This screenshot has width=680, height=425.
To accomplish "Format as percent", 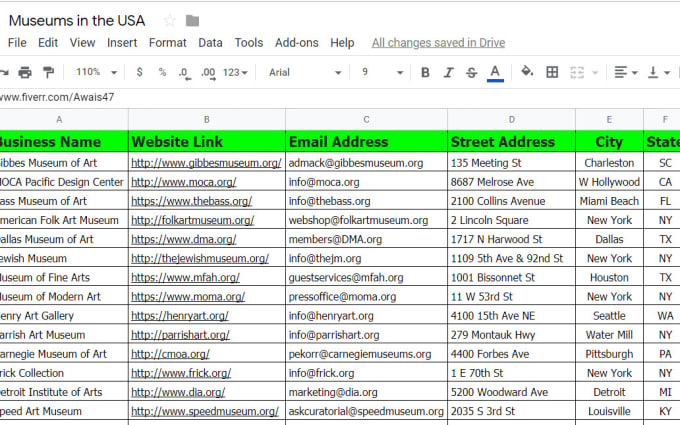I will pyautogui.click(x=162, y=72).
